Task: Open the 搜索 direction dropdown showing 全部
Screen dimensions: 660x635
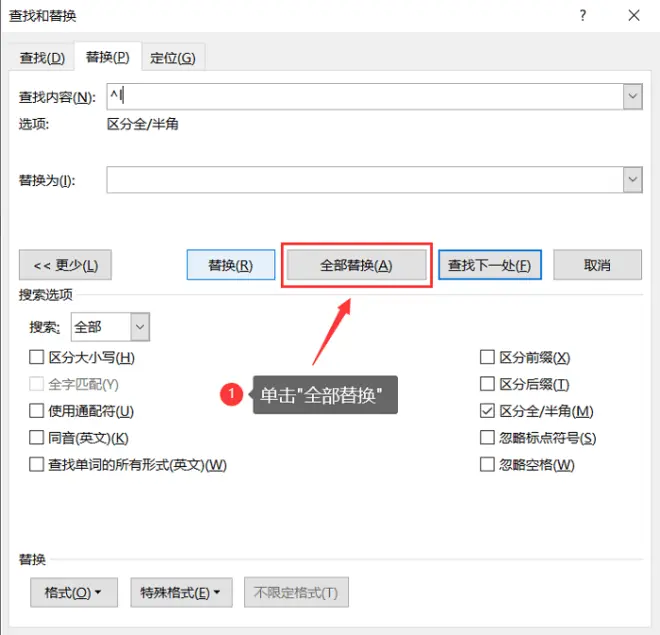Action: [x=110, y=327]
